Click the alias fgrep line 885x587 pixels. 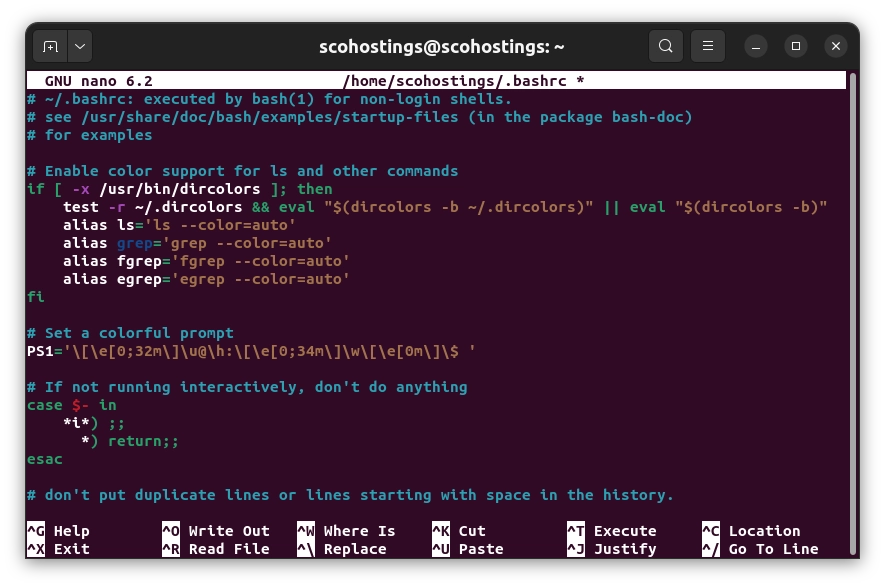tap(206, 261)
